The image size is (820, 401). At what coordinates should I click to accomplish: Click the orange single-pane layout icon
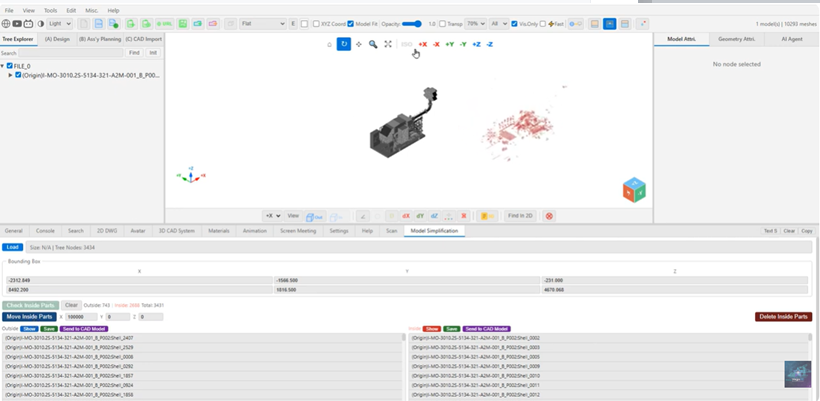(594, 24)
